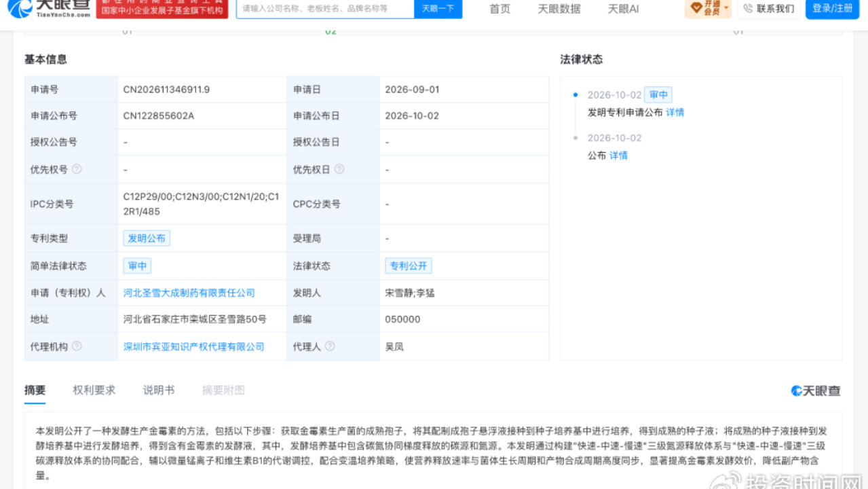Click the second timeline dot in 法律状态
This screenshot has height=489, width=868.
pos(576,138)
